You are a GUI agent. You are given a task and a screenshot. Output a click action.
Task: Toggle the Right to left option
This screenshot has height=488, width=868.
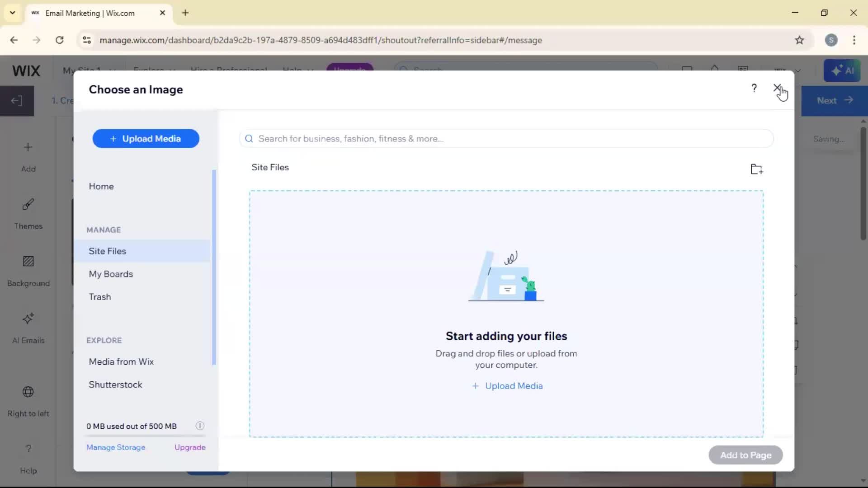pyautogui.click(x=28, y=401)
